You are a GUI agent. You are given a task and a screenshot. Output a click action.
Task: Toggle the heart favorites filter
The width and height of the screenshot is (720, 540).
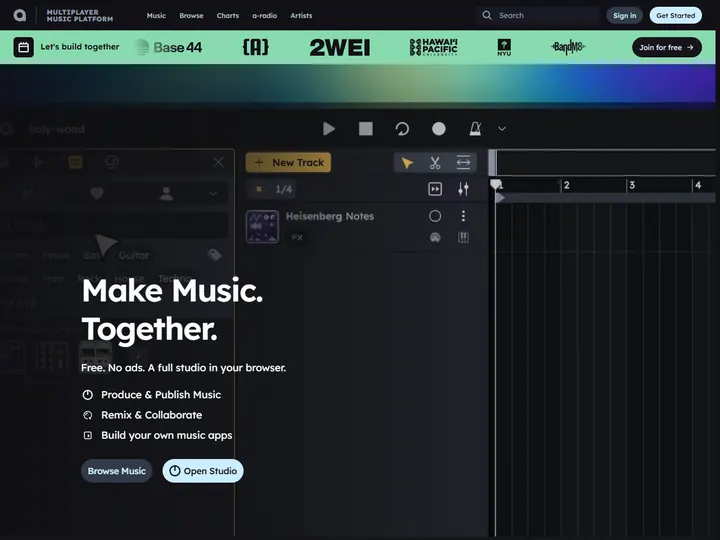97,193
